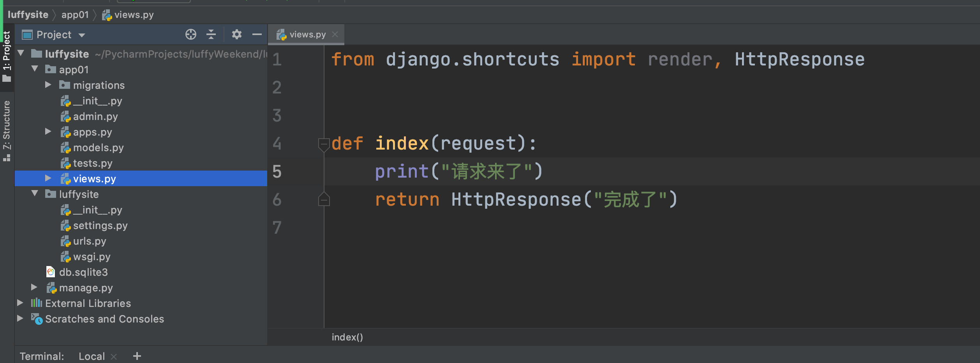Image resolution: width=980 pixels, height=363 pixels.
Task: Collapse the luffysite root project folder
Action: click(x=21, y=53)
